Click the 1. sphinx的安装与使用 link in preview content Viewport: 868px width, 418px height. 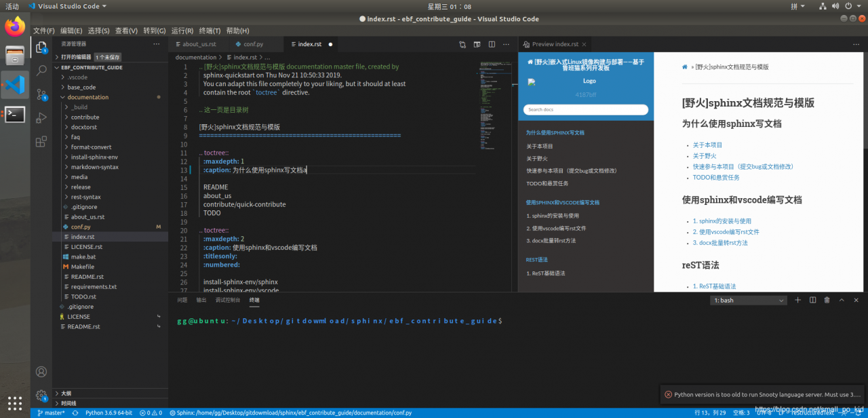[x=722, y=221]
